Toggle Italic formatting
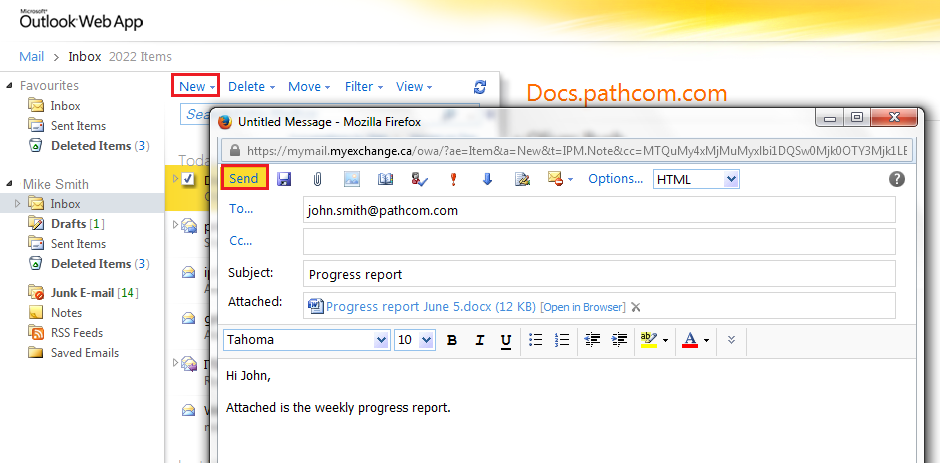The width and height of the screenshot is (940, 463). [x=479, y=340]
